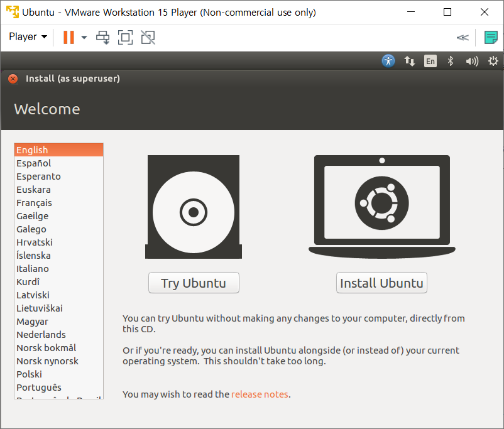This screenshot has height=429, width=504.
Task: Close the Install (as superuser) window
Action: 13,79
